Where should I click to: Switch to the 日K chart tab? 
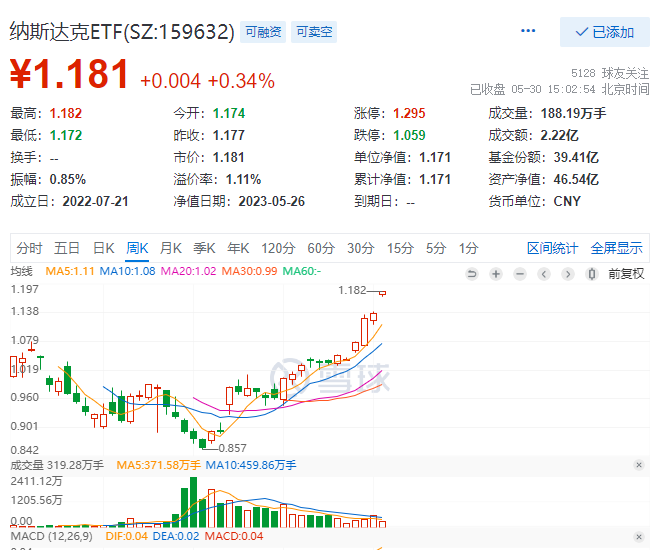coord(103,248)
